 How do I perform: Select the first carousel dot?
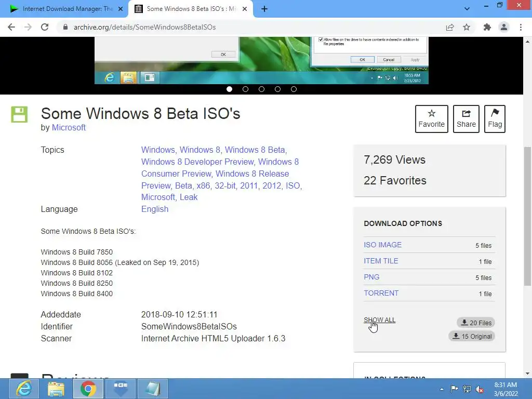click(229, 89)
